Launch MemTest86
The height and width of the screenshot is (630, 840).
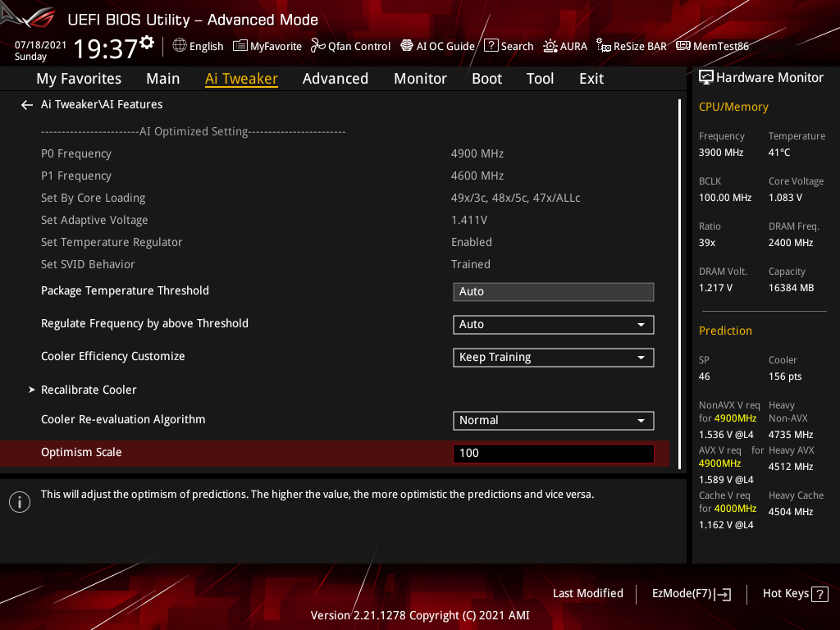[x=712, y=46]
